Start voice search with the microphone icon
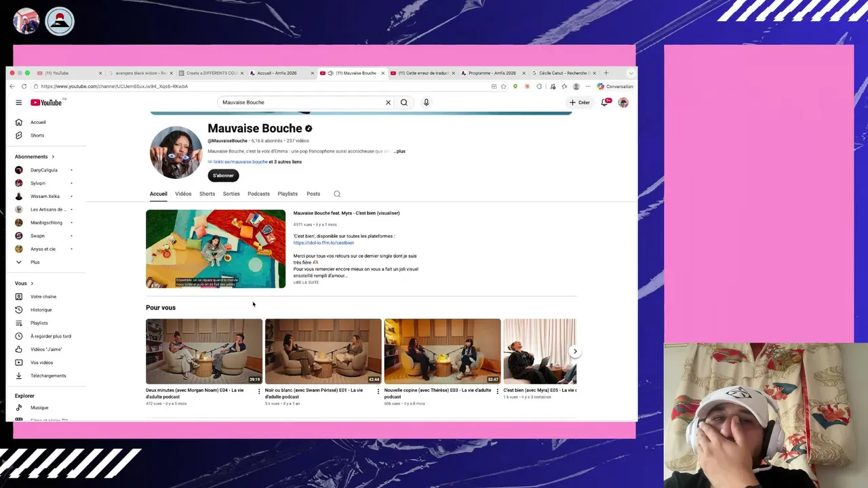868x488 pixels. [x=426, y=102]
